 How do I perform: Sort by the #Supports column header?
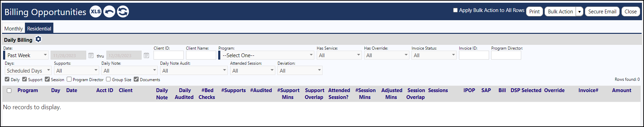coord(234,90)
